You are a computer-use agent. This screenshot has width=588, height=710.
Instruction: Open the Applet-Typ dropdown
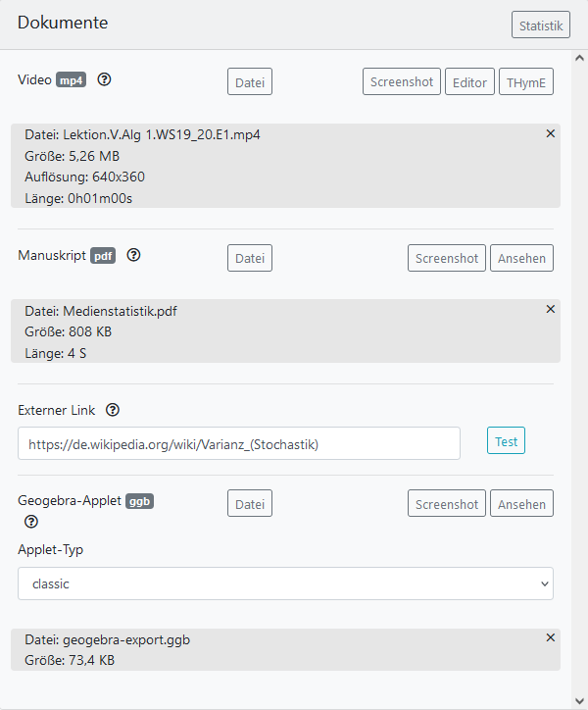point(285,583)
